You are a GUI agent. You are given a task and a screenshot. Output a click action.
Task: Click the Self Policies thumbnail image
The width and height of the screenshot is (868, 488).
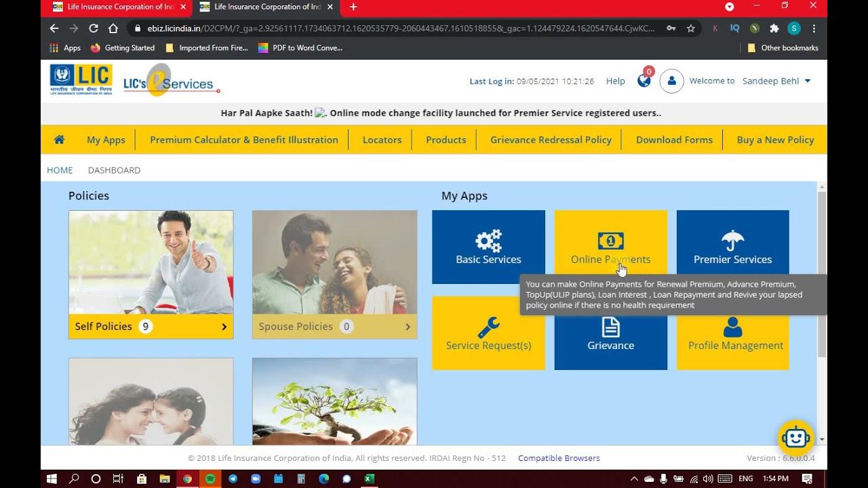tap(151, 262)
